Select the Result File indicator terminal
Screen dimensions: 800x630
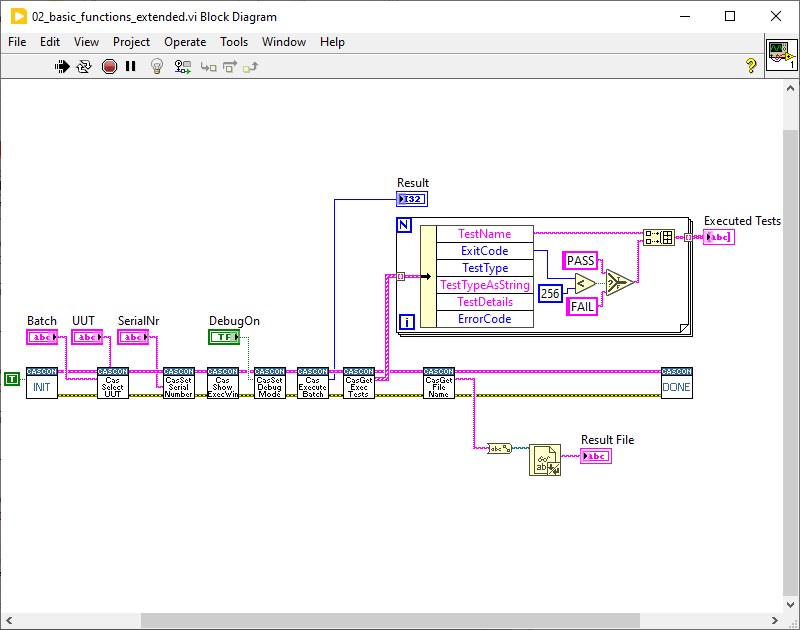tap(595, 456)
